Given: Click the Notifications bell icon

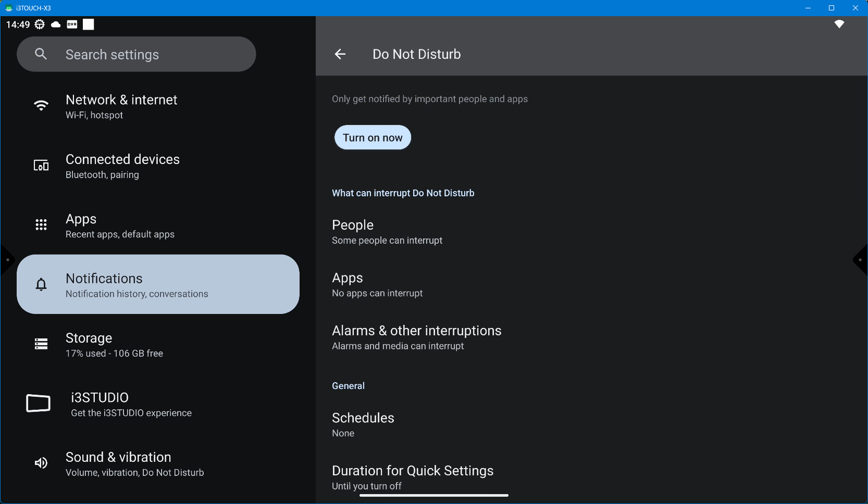Looking at the screenshot, I should point(41,284).
